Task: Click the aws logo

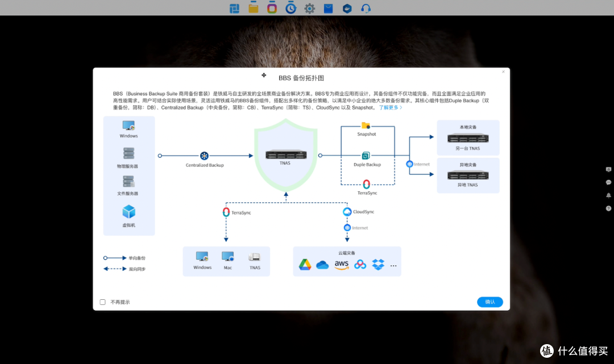Action: [342, 265]
